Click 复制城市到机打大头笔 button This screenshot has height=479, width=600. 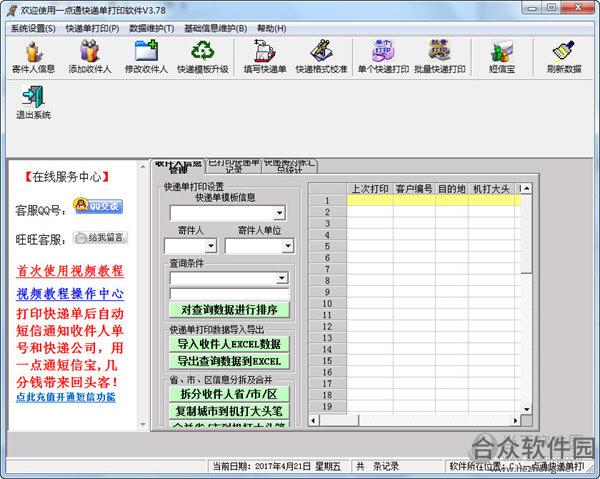pyautogui.click(x=229, y=411)
